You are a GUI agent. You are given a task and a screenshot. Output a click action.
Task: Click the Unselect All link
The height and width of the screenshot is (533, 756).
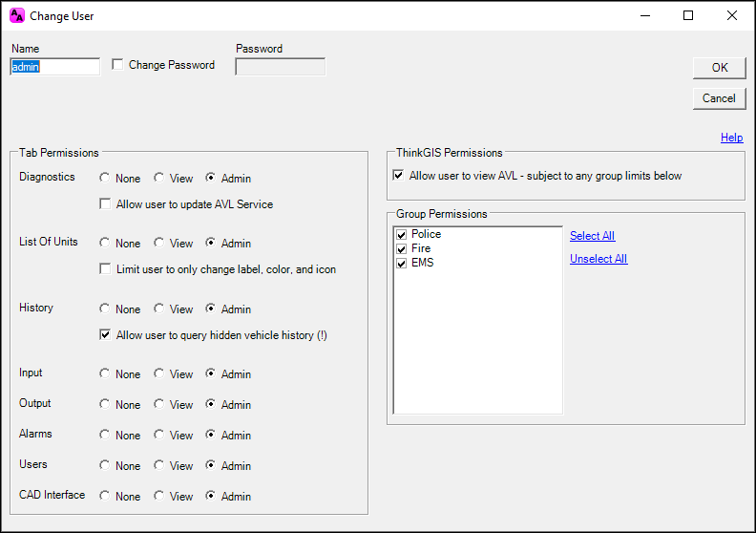[x=598, y=259]
